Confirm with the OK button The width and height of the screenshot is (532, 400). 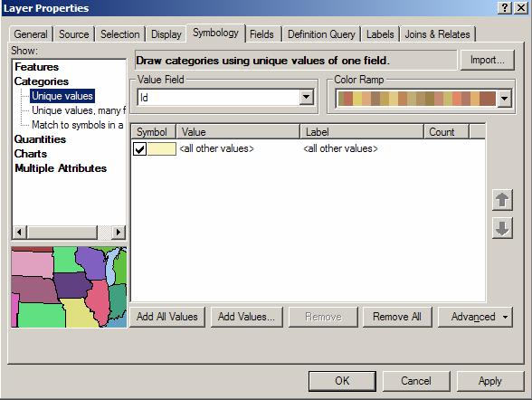point(342,381)
